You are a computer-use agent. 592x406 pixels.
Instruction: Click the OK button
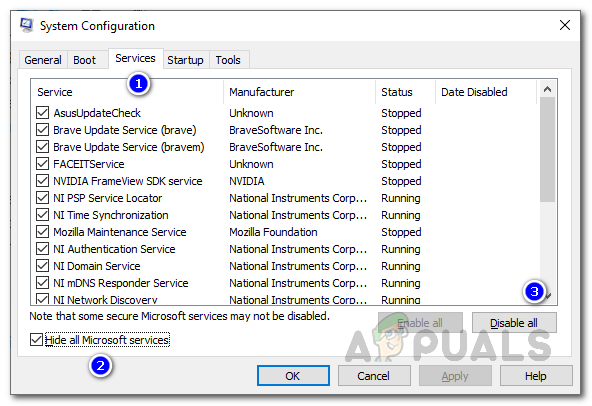point(293,376)
